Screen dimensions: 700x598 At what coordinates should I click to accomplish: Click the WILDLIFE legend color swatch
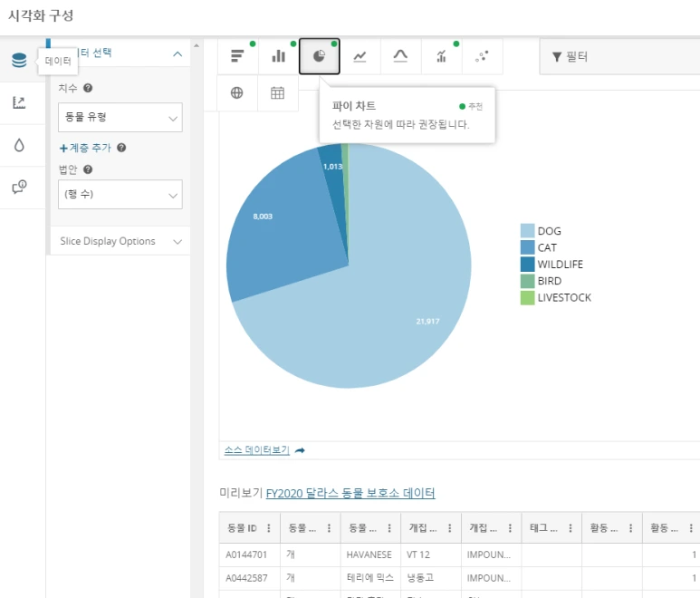tap(527, 265)
